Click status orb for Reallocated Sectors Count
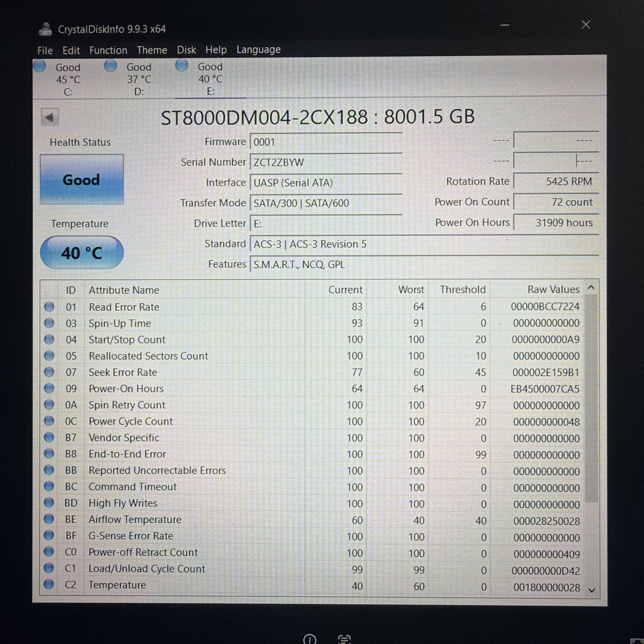Screen dimensions: 644x644 pos(49,355)
